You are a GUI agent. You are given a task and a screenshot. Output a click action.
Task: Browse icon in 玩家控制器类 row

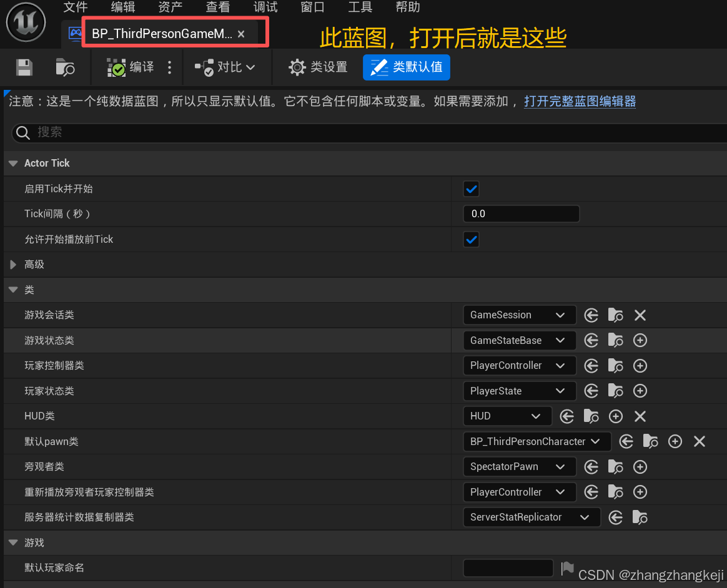click(615, 366)
